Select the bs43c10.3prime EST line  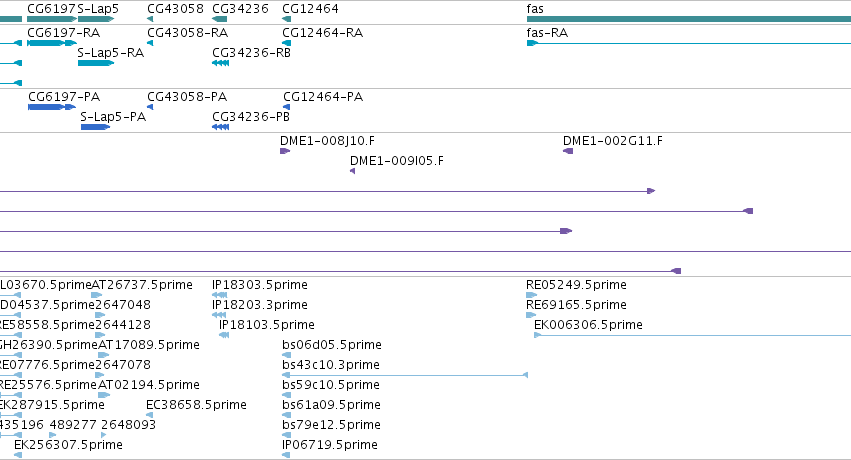coord(405,375)
